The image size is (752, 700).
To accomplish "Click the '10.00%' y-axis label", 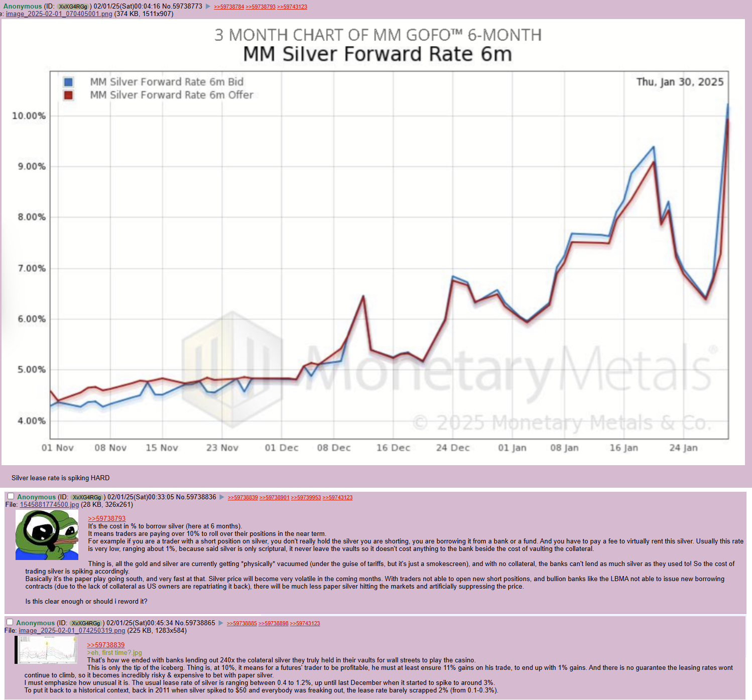I will pos(29,116).
